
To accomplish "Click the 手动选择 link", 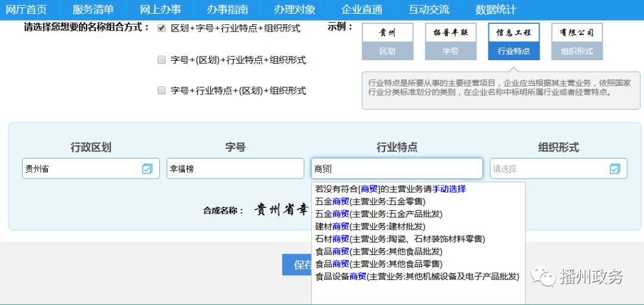I will (449, 189).
